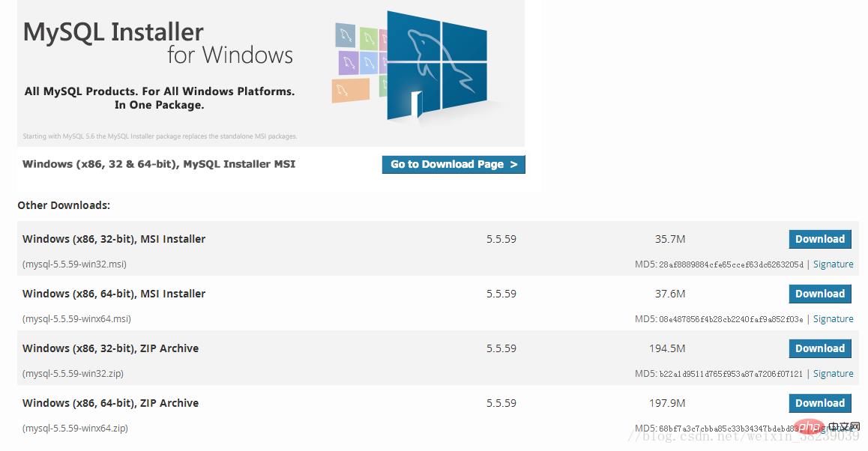Click the open white door on Windows logo

point(415,105)
